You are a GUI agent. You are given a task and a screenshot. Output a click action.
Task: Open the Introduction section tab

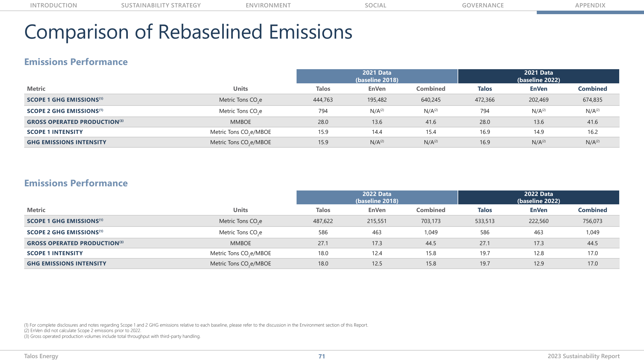click(x=53, y=5)
